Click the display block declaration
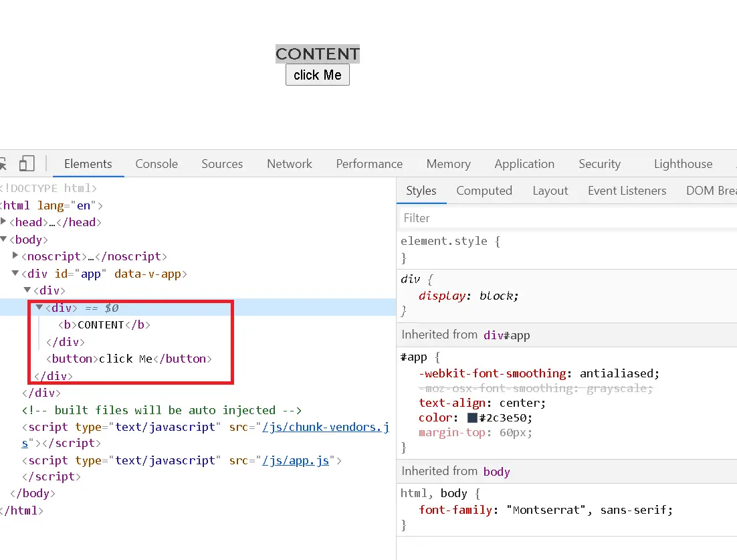This screenshot has height=560, width=737. [x=468, y=296]
